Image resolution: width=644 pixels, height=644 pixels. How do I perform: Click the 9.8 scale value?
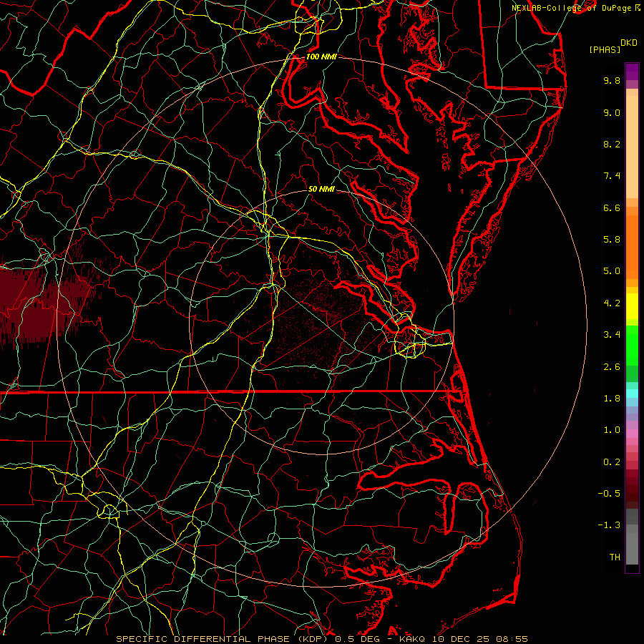(x=612, y=80)
